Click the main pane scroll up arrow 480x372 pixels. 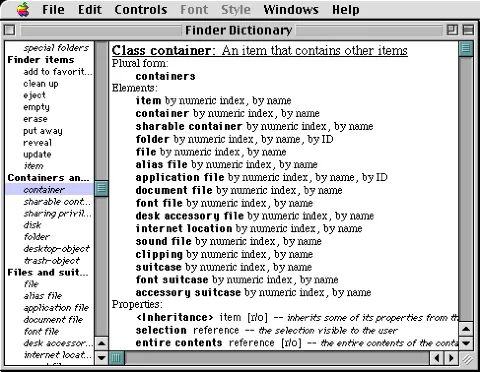click(x=466, y=330)
